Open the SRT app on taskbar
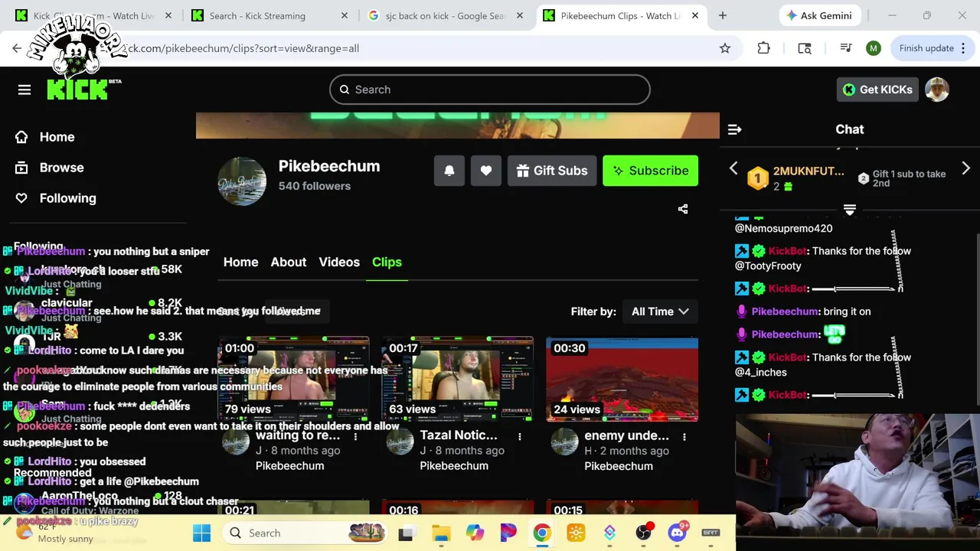The height and width of the screenshot is (551, 980). (x=710, y=533)
